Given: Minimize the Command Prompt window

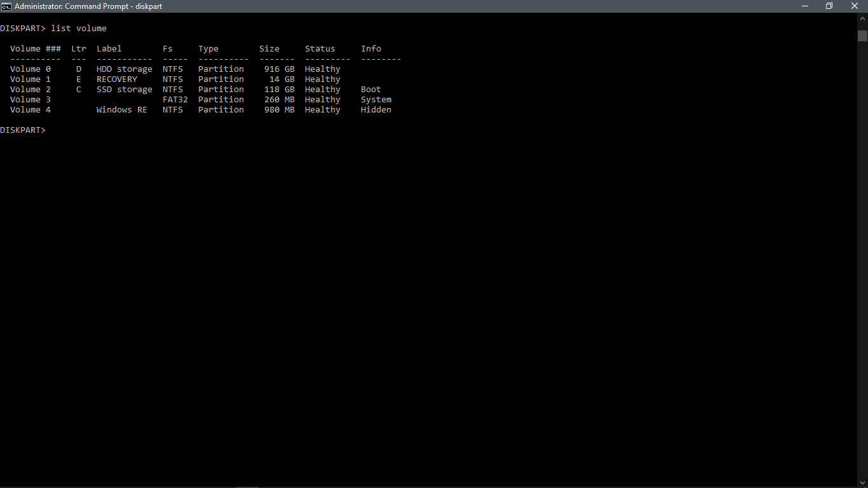Looking at the screenshot, I should (806, 6).
